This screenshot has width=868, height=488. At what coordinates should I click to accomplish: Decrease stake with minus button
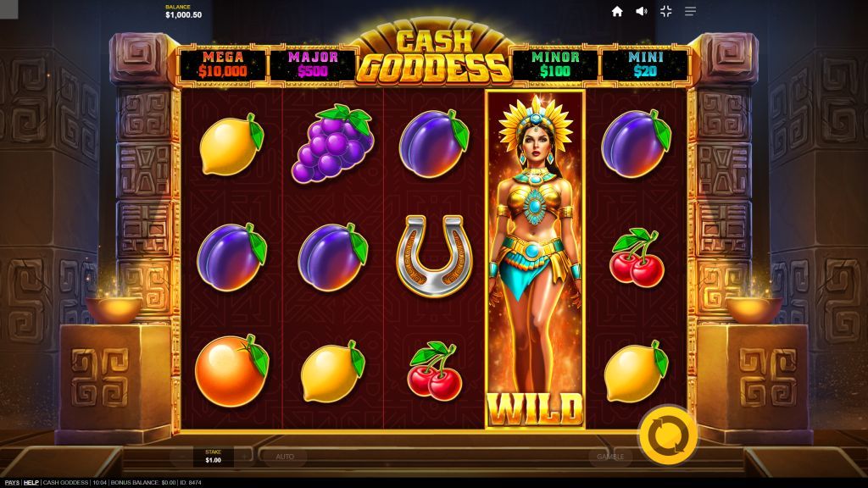tap(182, 457)
